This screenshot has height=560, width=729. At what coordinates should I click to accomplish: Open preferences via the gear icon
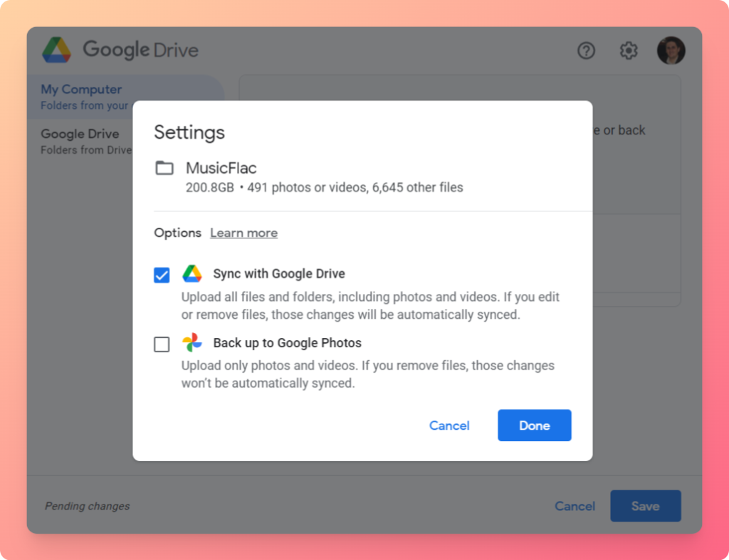[x=628, y=51]
